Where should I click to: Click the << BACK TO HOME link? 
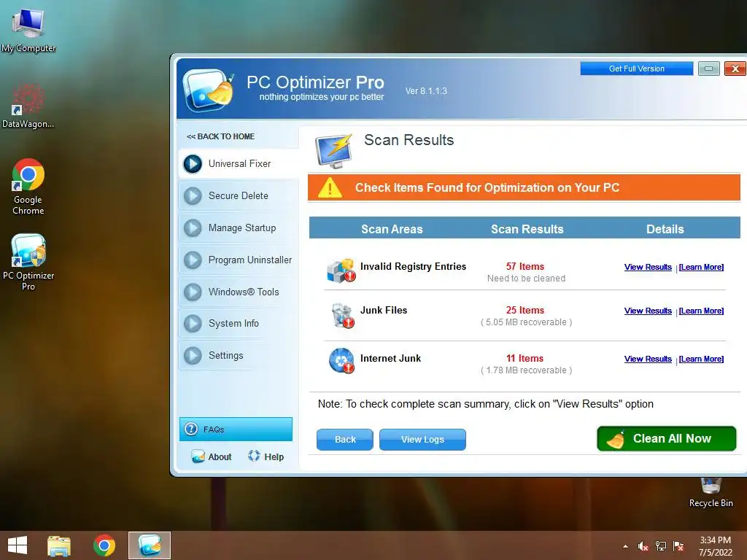[220, 136]
